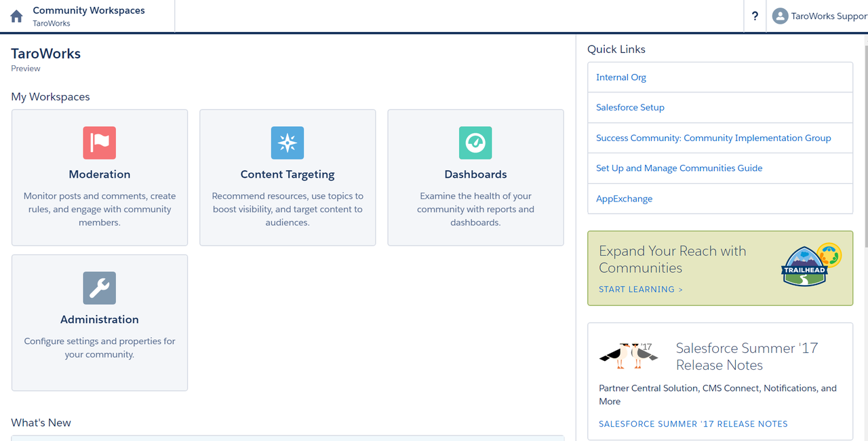Click the red Moderation flag icon
The image size is (868, 441).
[100, 143]
